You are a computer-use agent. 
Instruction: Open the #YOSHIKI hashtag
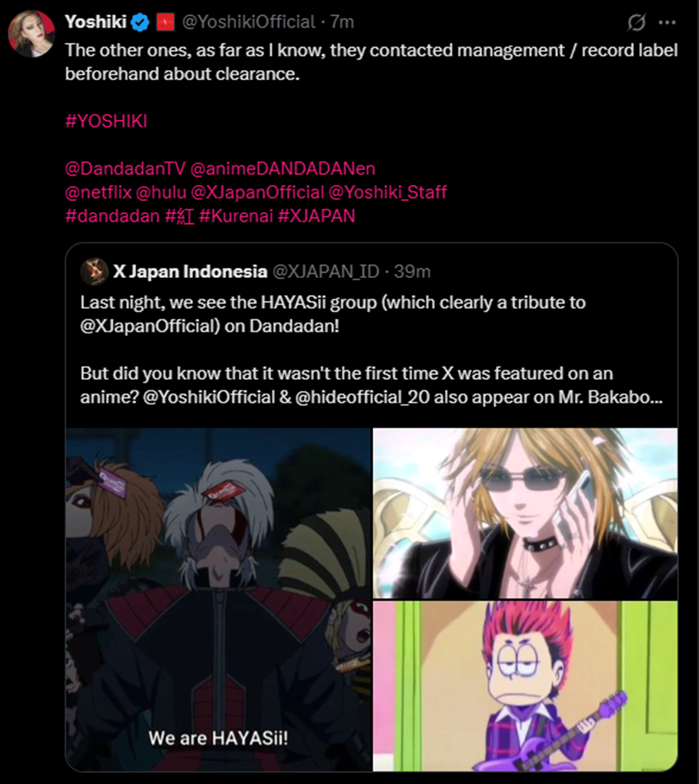click(106, 121)
